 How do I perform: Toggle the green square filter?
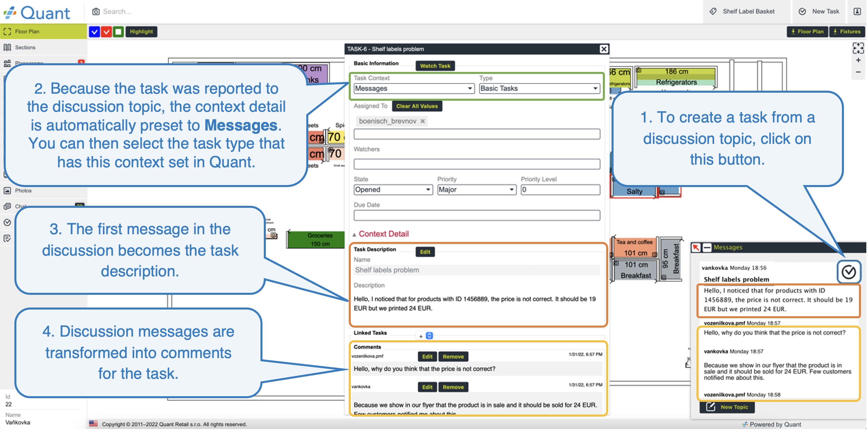click(x=118, y=32)
